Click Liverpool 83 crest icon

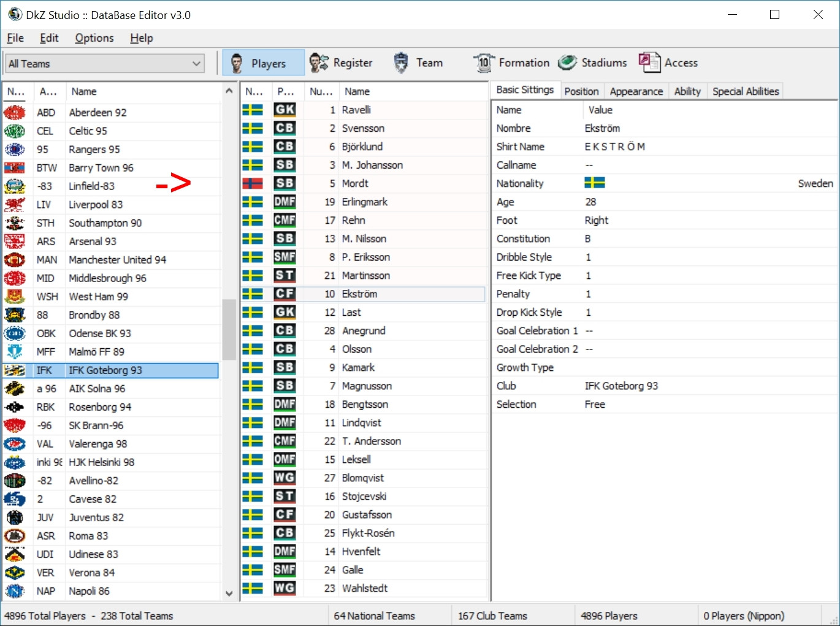coord(15,205)
